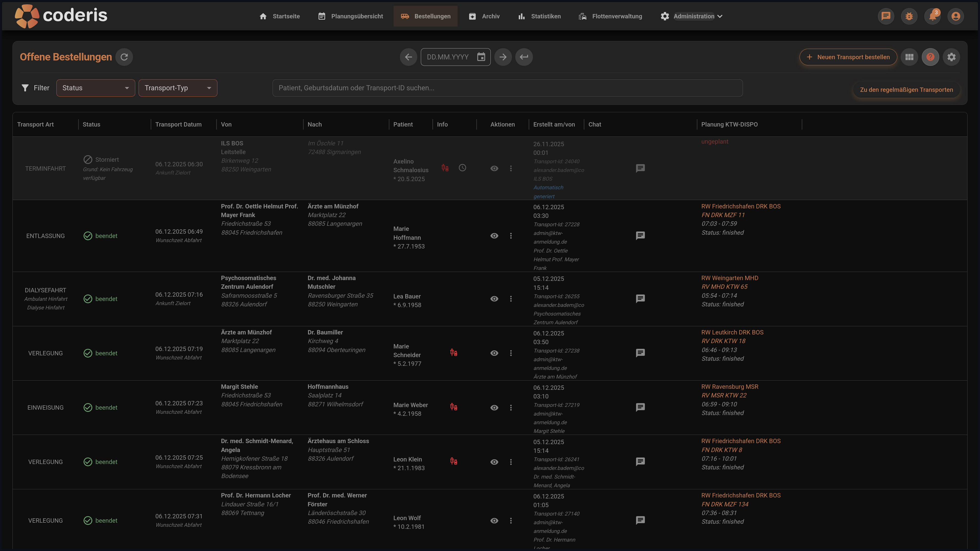Open notifications bell with badge
980x551 pixels.
tap(933, 16)
